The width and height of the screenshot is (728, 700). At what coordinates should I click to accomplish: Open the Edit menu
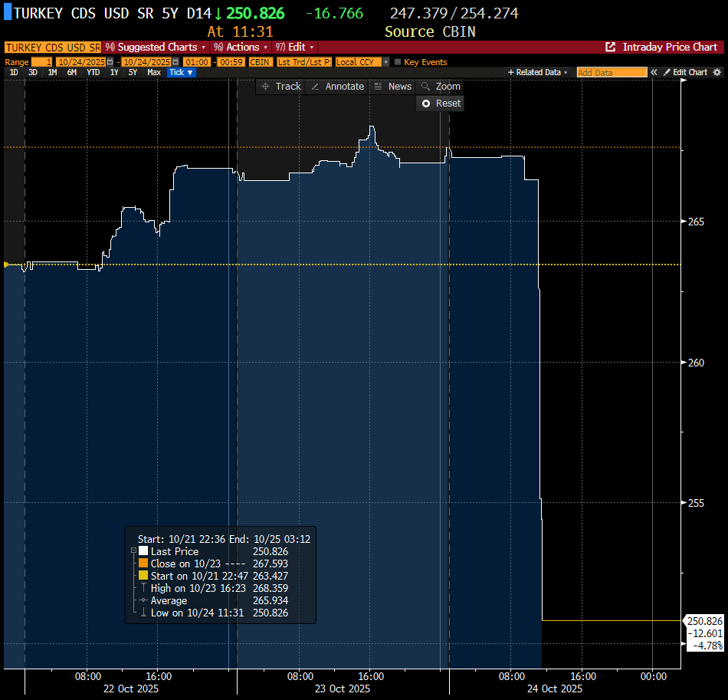pyautogui.click(x=297, y=47)
